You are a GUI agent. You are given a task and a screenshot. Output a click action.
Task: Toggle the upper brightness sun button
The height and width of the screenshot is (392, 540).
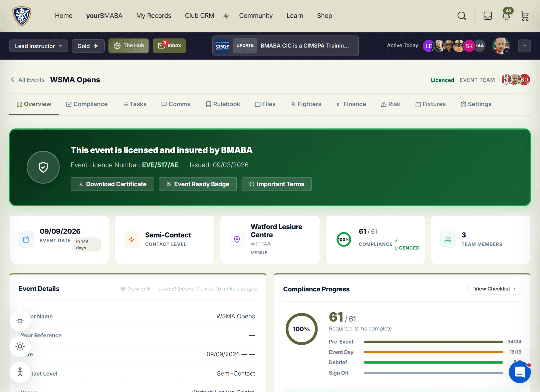click(20, 321)
